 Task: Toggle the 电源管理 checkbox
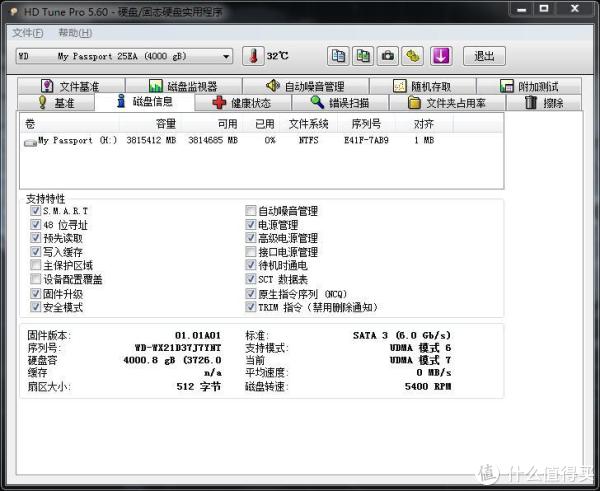[251, 224]
